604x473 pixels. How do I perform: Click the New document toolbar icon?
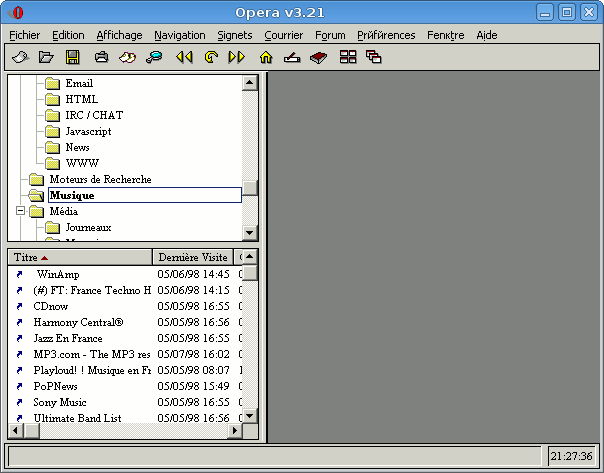click(20, 57)
